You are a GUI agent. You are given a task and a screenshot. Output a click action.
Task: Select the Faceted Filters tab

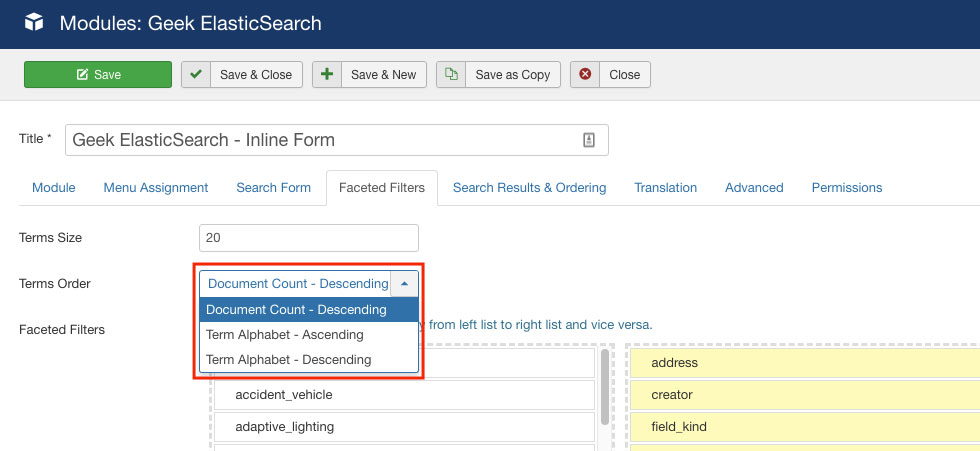click(x=382, y=187)
